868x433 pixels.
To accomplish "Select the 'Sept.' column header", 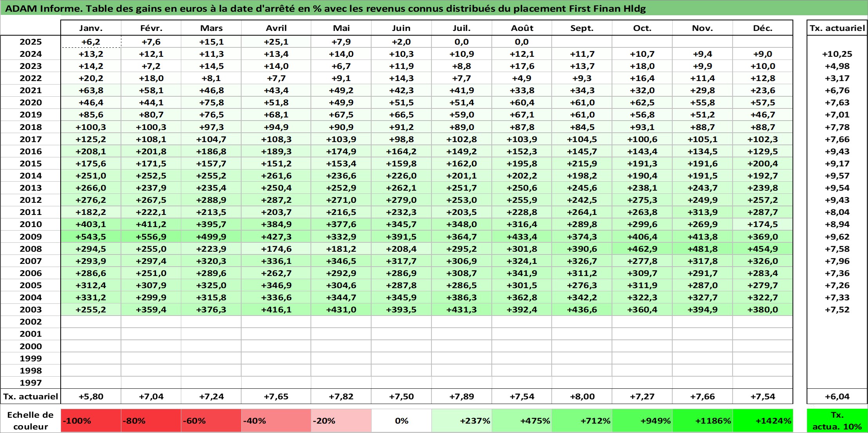I will tap(582, 28).
